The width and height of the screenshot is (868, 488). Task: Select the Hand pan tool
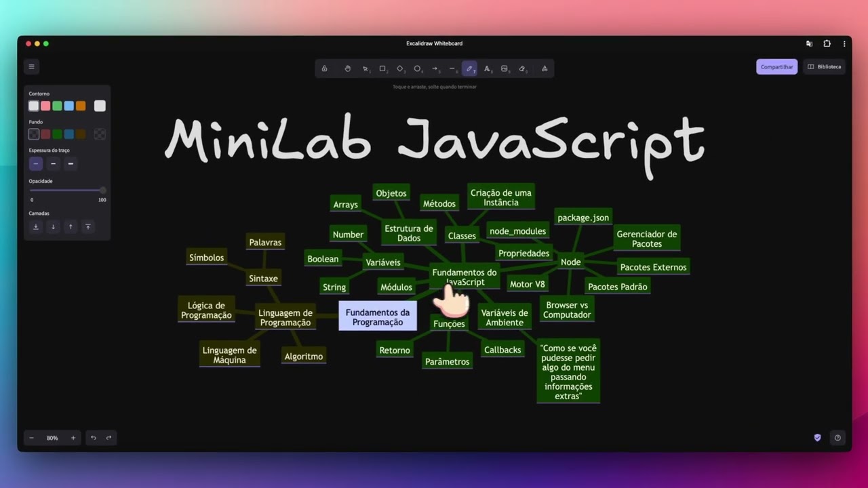pos(347,68)
